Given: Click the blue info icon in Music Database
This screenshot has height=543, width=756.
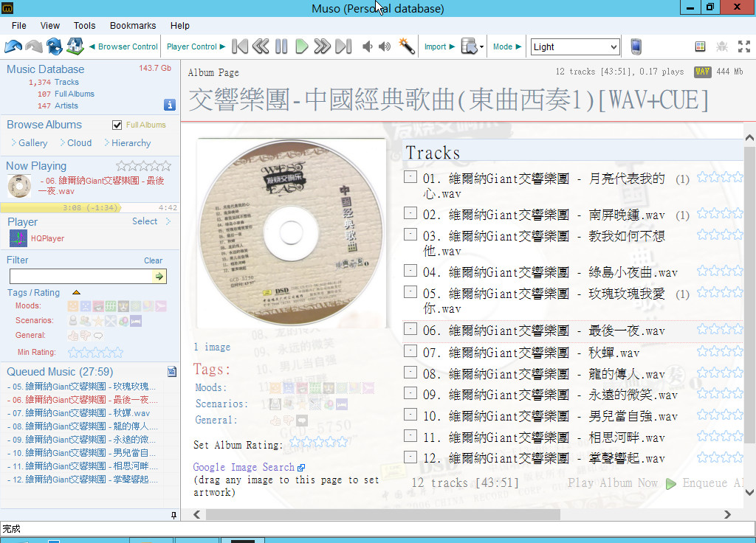Looking at the screenshot, I should click(170, 105).
